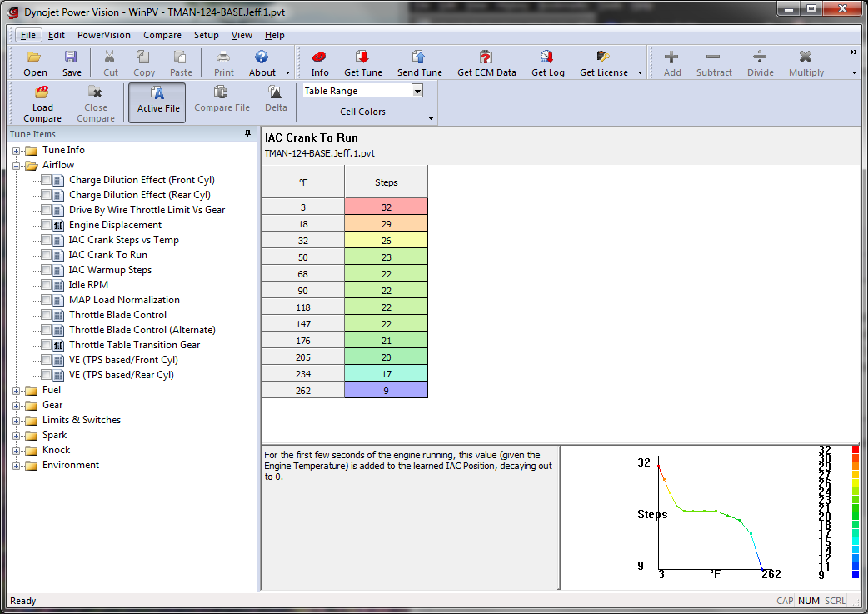
Task: Check the Idle RPM checkbox
Action: pos(46,285)
